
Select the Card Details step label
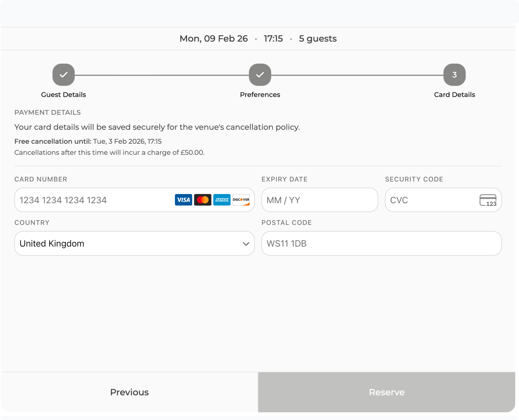pyautogui.click(x=454, y=95)
